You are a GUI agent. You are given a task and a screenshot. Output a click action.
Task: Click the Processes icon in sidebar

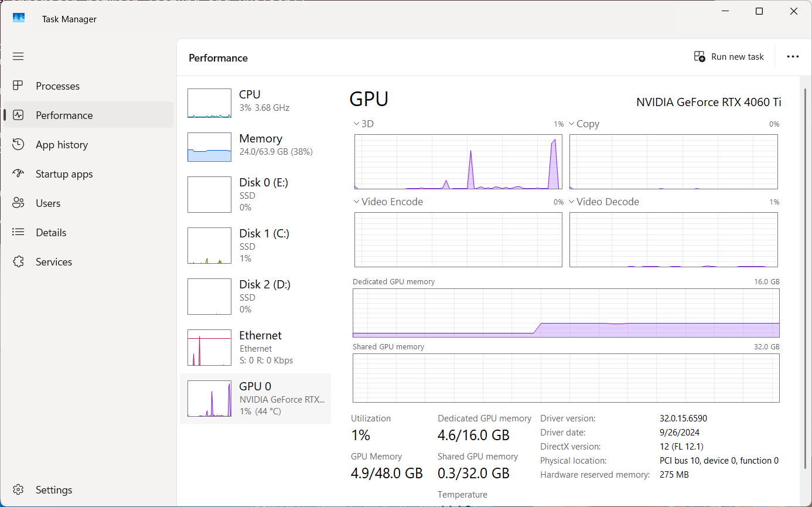[18, 86]
